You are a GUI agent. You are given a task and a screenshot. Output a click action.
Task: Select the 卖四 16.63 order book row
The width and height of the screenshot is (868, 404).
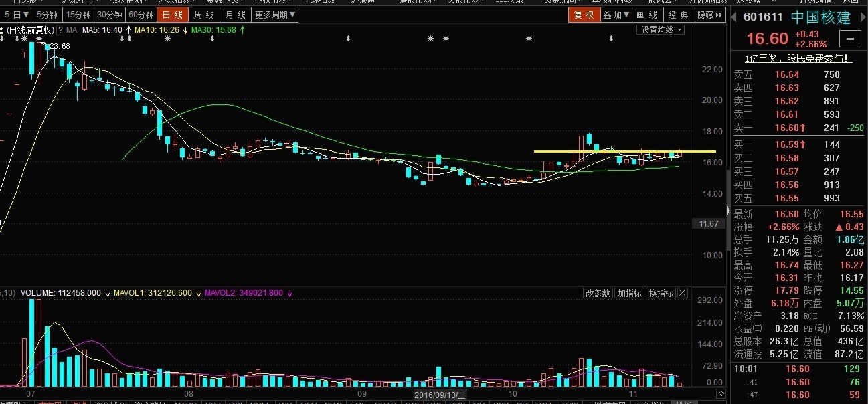click(798, 88)
